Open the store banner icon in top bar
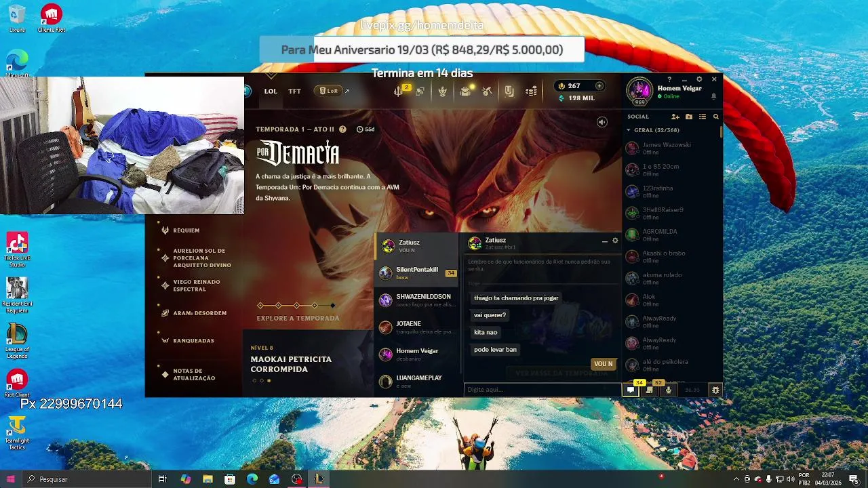This screenshot has width=868, height=488. (509, 91)
